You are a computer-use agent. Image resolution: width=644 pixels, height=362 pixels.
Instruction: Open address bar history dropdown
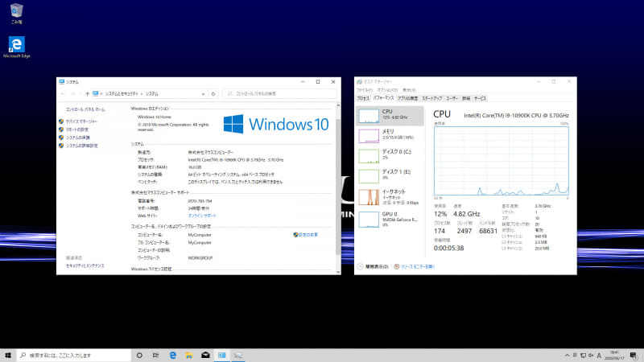tap(203, 94)
